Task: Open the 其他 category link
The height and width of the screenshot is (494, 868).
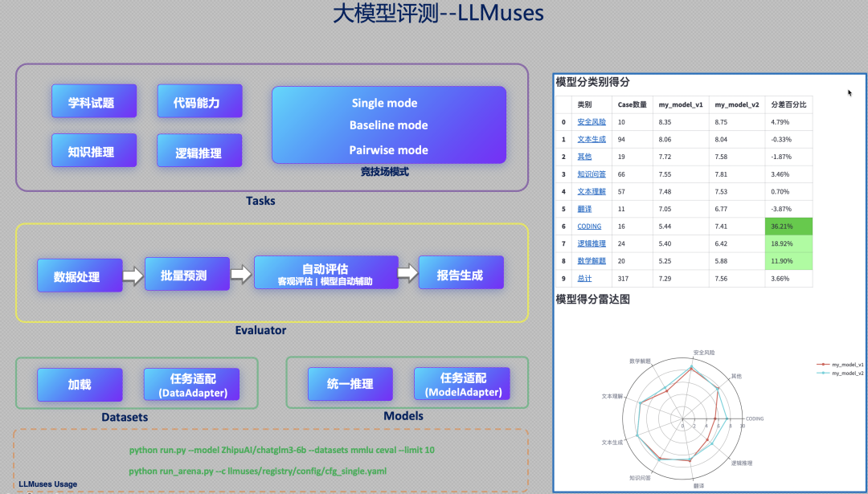Action: [584, 157]
